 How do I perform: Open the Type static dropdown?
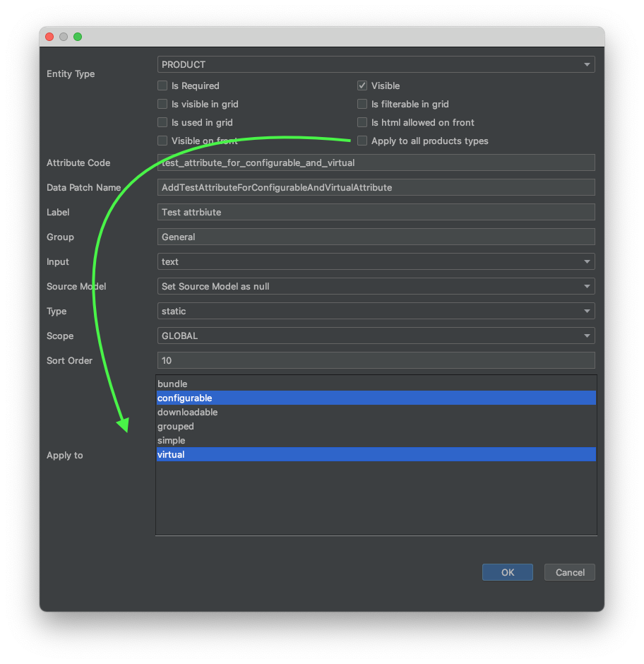[376, 311]
